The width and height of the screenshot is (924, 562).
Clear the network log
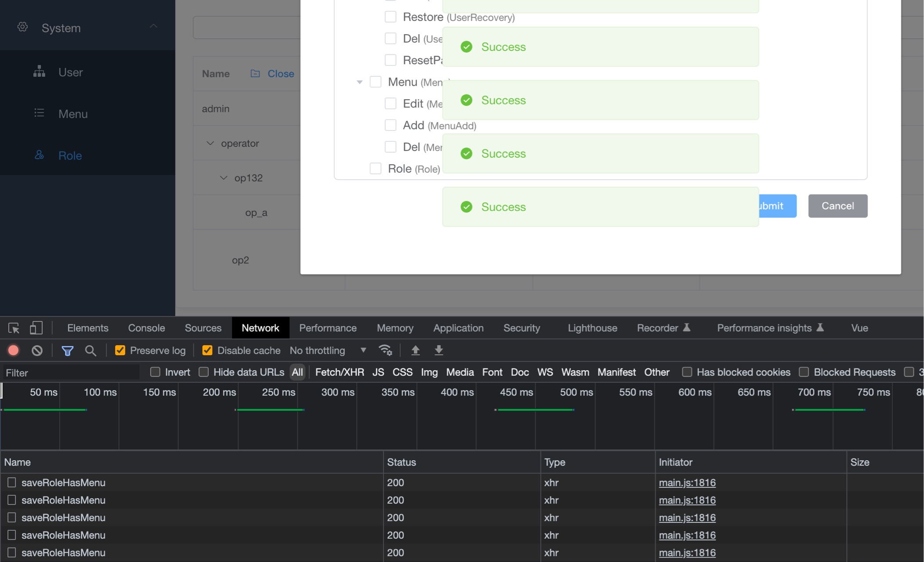(37, 350)
